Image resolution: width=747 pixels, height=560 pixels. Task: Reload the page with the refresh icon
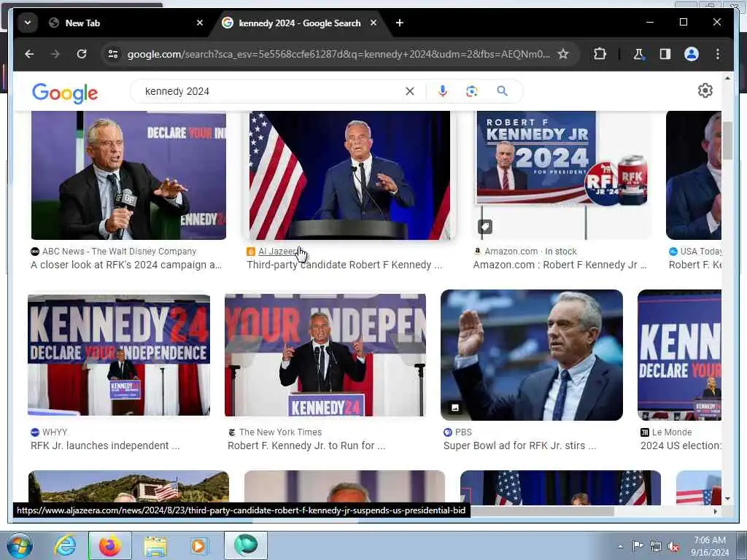82,54
